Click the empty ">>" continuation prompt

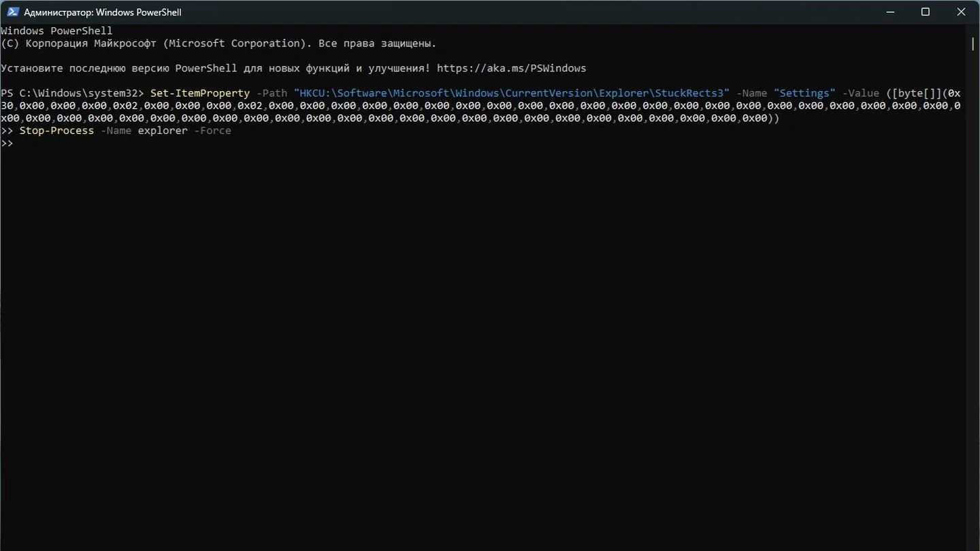click(x=7, y=143)
